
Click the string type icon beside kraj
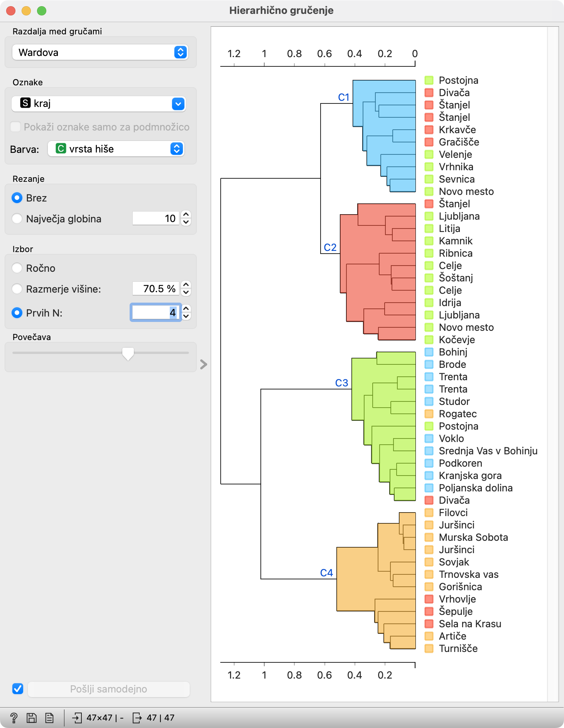click(x=25, y=103)
